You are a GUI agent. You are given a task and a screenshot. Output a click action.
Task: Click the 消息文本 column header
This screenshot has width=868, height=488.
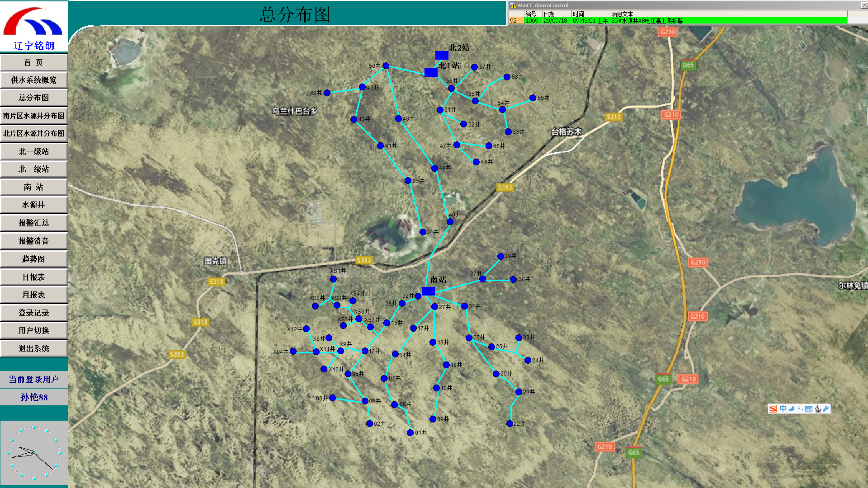(x=622, y=14)
